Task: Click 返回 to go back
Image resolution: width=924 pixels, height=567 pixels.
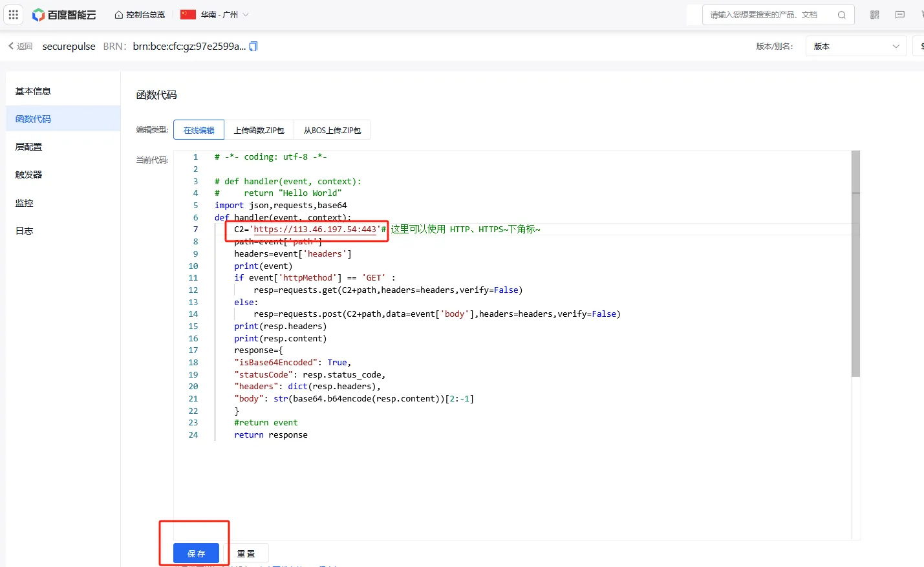Action: (20, 46)
